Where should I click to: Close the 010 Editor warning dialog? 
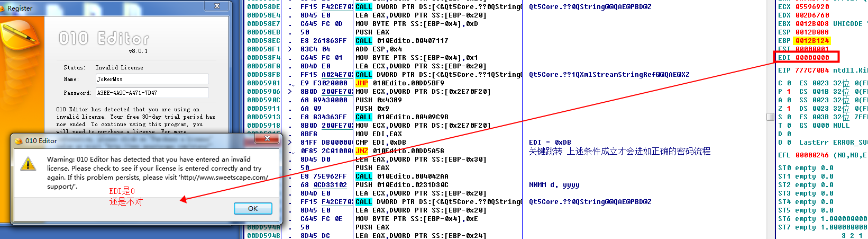click(x=267, y=139)
